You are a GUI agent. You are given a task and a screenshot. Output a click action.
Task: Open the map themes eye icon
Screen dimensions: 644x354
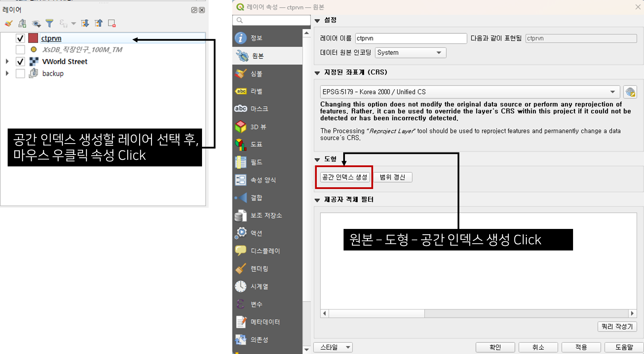coord(36,23)
